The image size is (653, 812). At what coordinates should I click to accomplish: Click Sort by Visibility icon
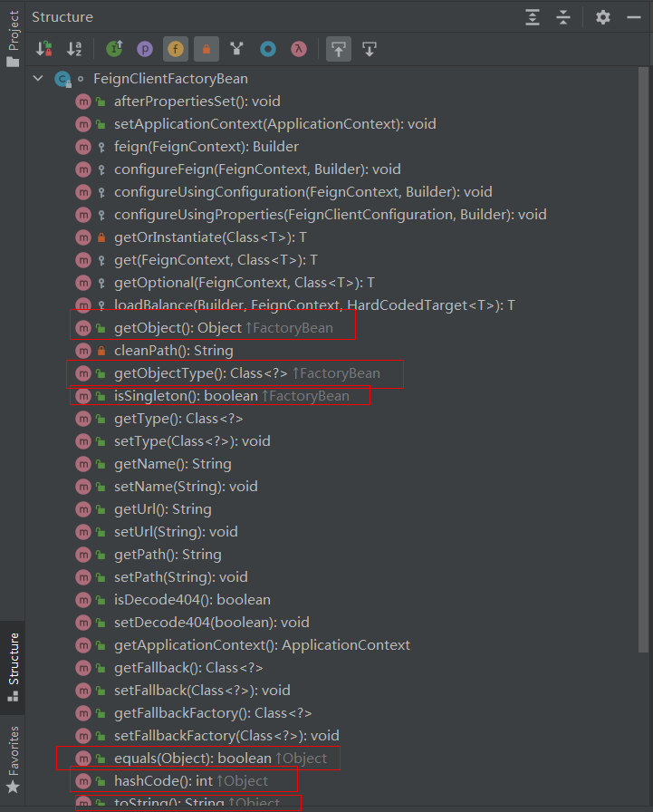click(44, 49)
